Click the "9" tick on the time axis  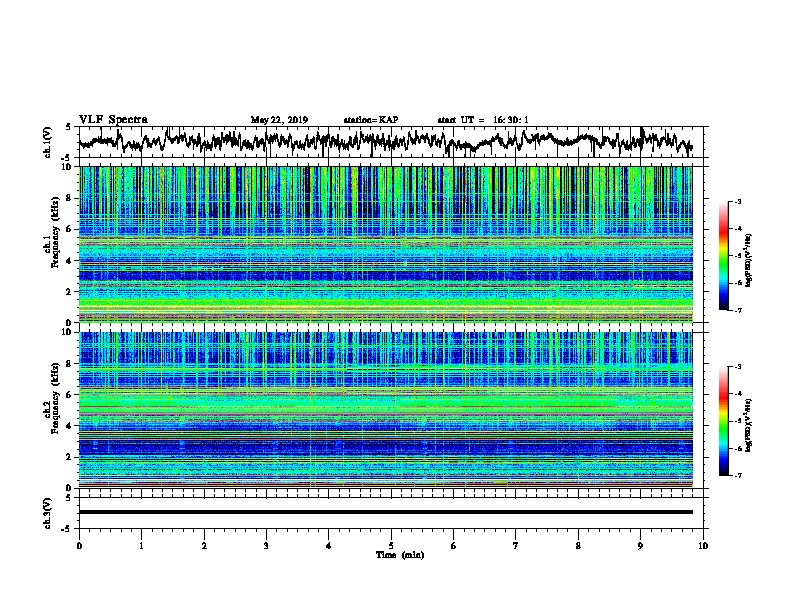[640, 546]
